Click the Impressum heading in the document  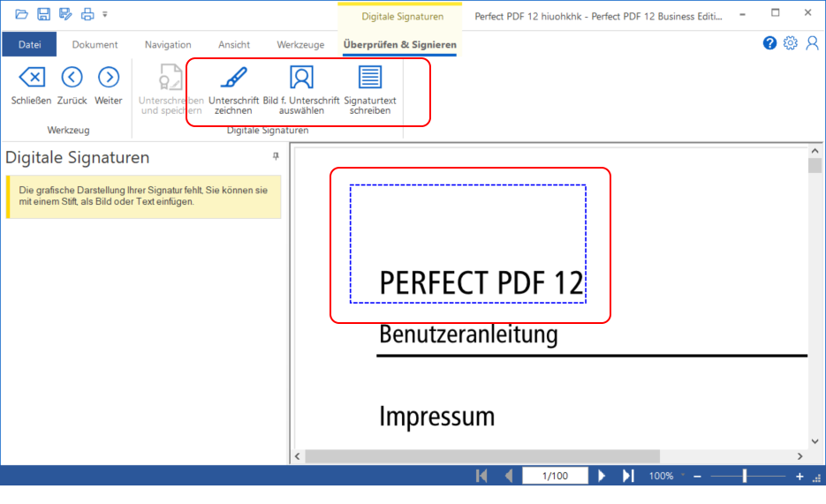tap(436, 416)
